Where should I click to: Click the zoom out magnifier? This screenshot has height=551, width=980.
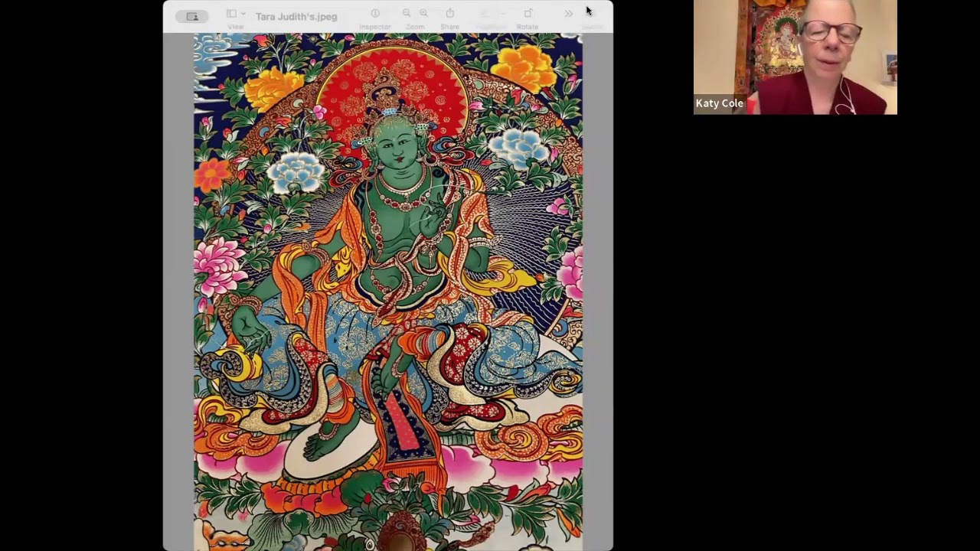407,13
